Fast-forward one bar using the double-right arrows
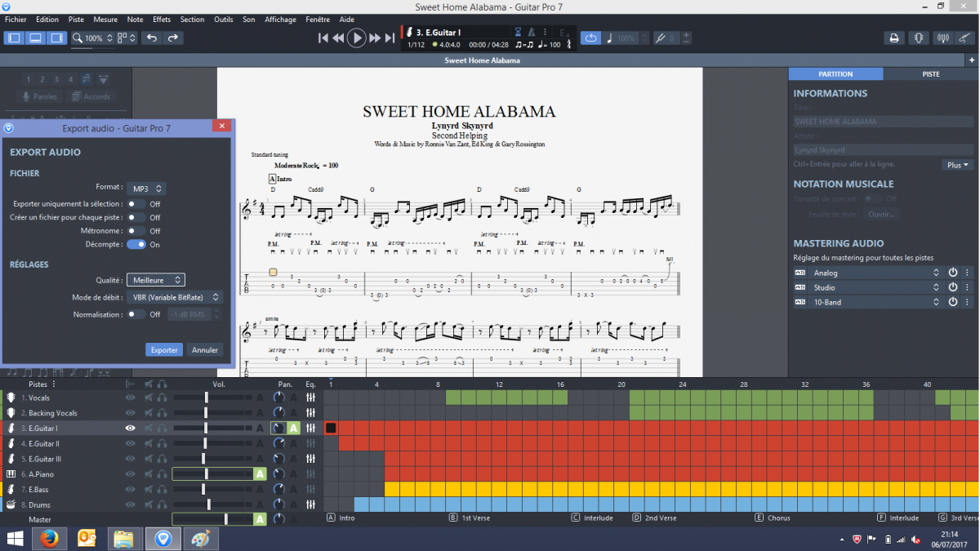This screenshot has width=980, height=551. pos(375,38)
